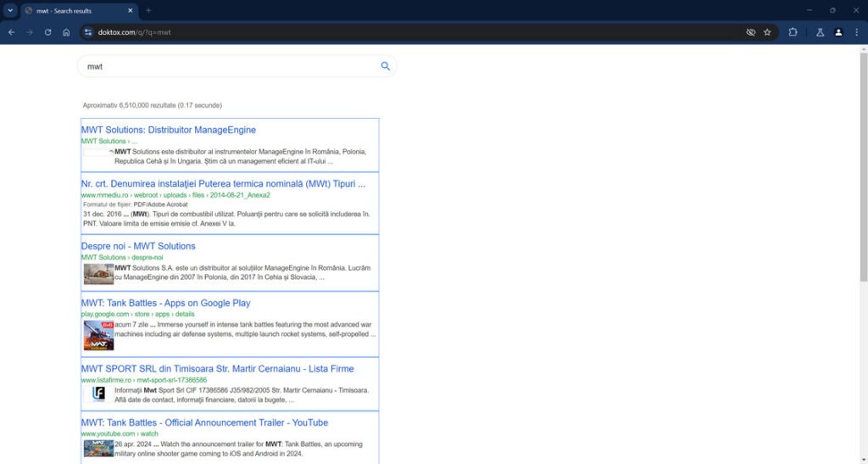Select the mwt - Search results tab
868x464 pixels.
[x=80, y=10]
